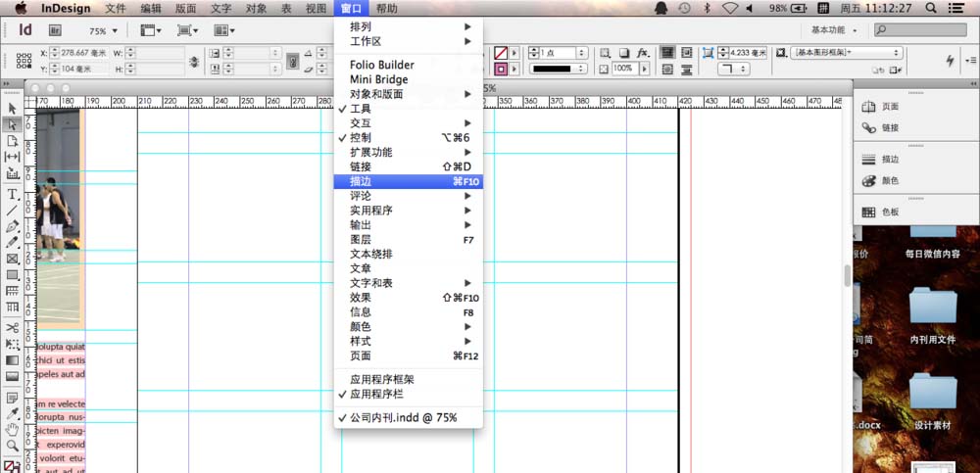Viewport: 980px width, 473px height.
Task: Click the stroke color swatch in control bar
Action: click(501, 70)
